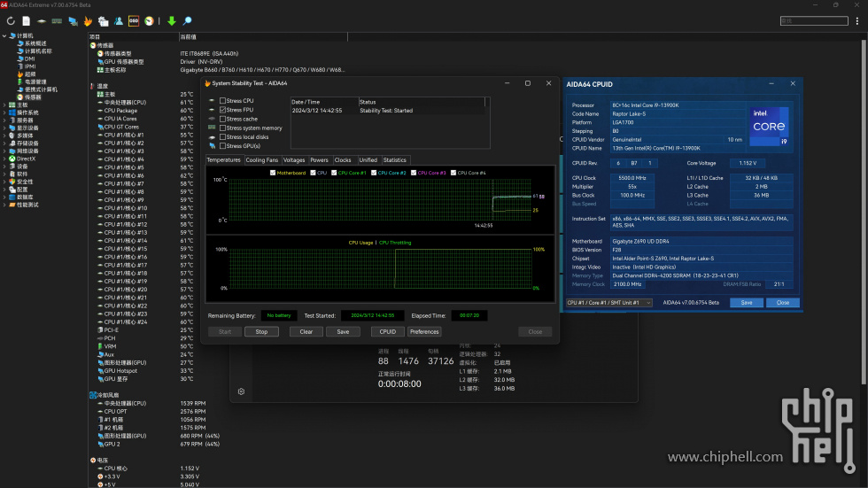
Task: Uncheck Stress FPU checkbox
Action: coord(222,110)
